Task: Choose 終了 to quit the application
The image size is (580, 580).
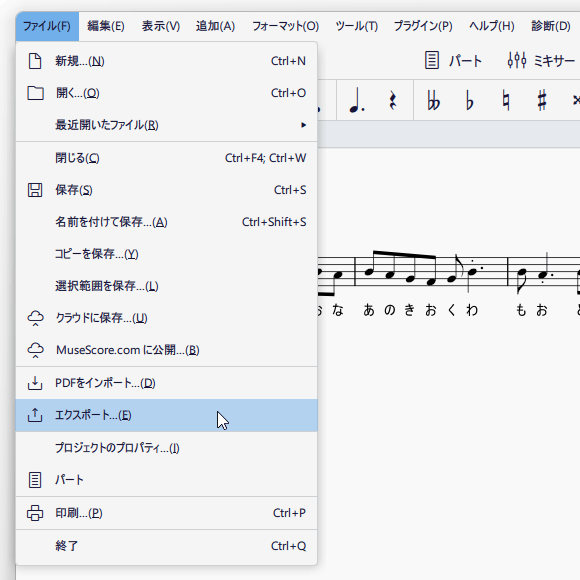Action: 166,546
